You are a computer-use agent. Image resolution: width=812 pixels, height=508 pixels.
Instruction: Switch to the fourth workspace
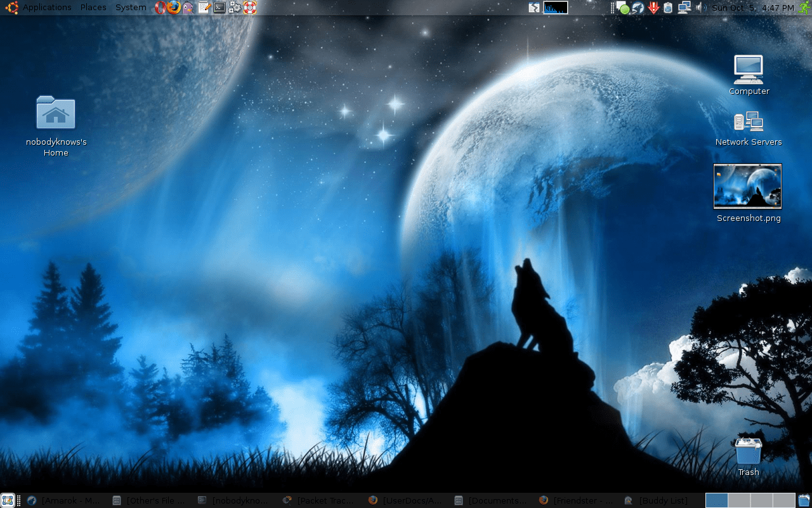[x=784, y=500]
